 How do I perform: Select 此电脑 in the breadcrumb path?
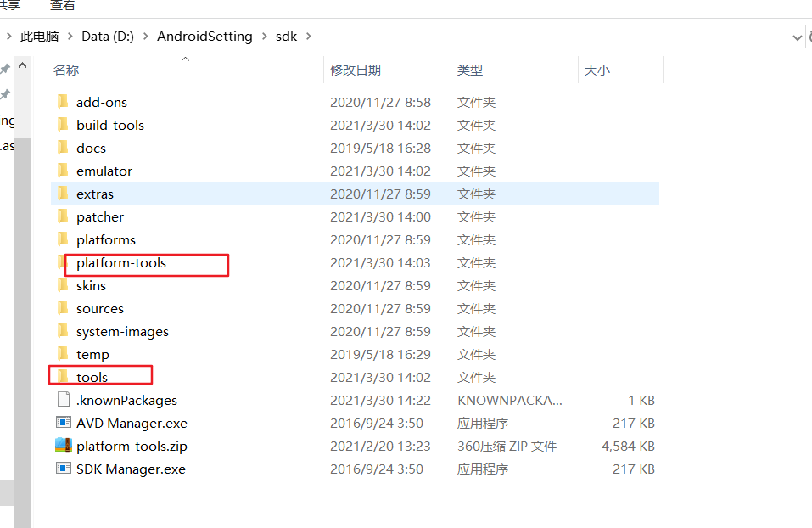(39, 37)
